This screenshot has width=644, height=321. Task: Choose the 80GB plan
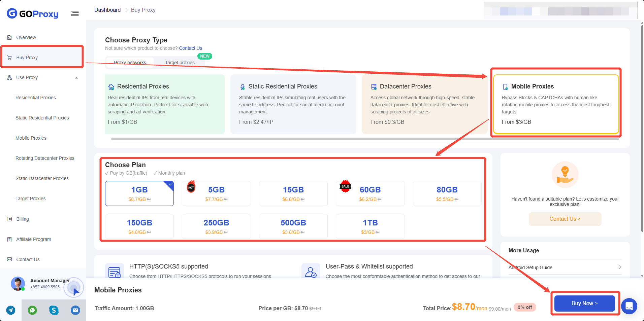447,193
